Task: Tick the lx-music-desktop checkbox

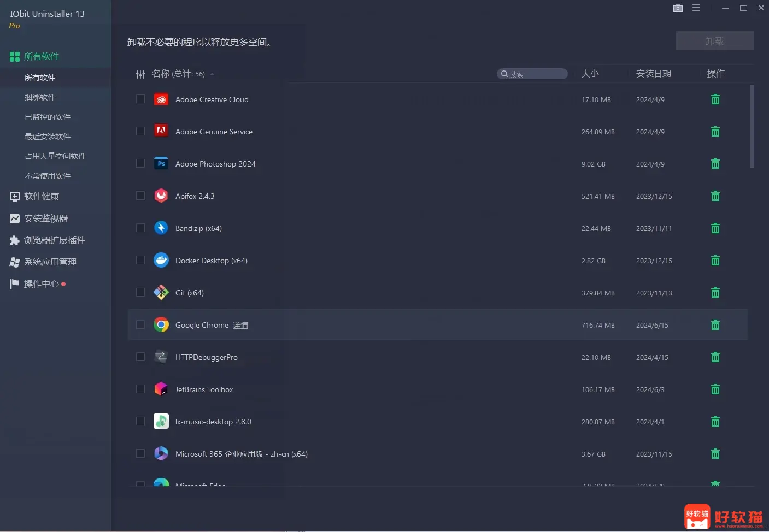Action: [x=140, y=422]
